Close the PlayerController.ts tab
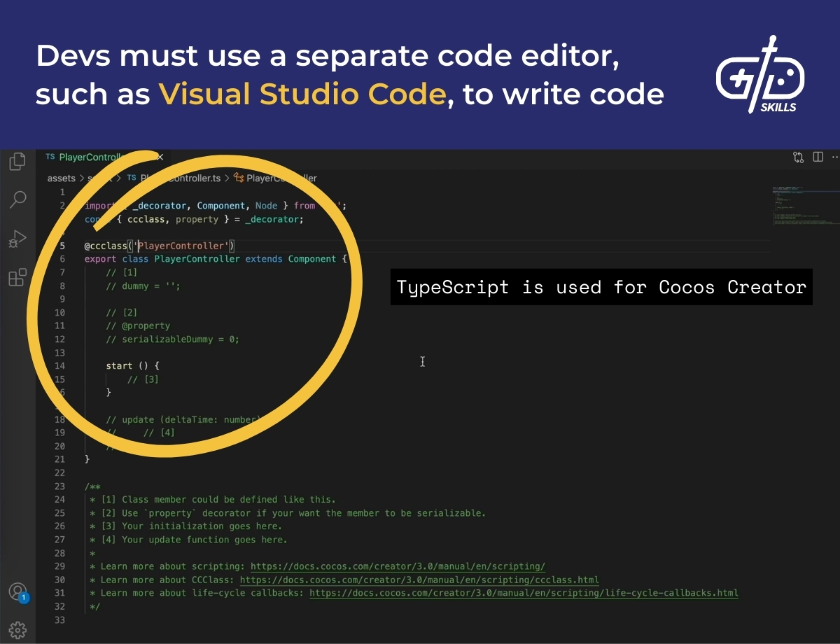The image size is (840, 644). [x=160, y=157]
